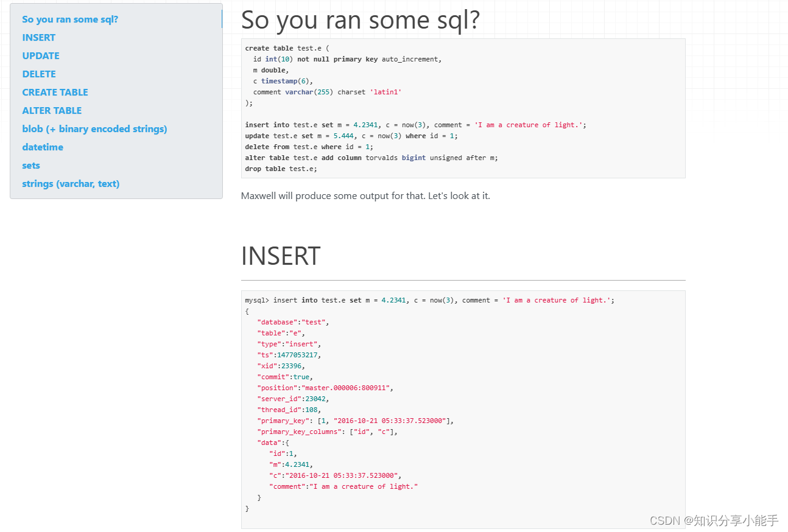Click 'Maxwell will produce some output' paragraph
The height and width of the screenshot is (532, 788).
(x=365, y=196)
